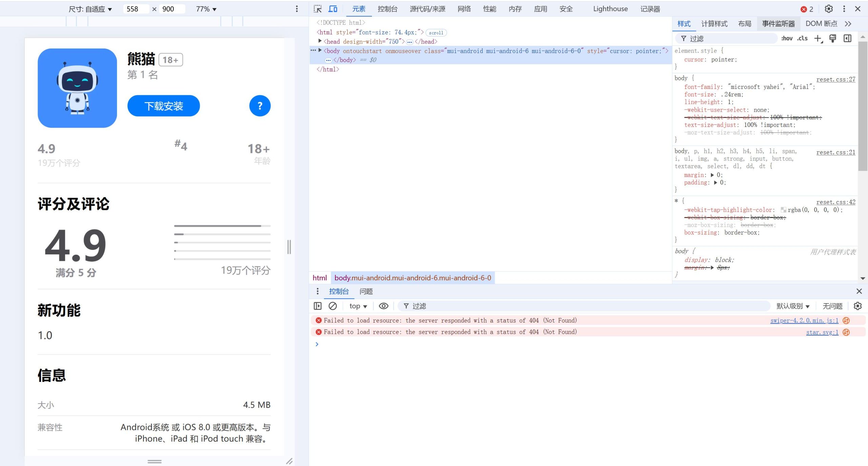Switch to 计算样式 Computed tab
868x466 pixels.
click(714, 24)
